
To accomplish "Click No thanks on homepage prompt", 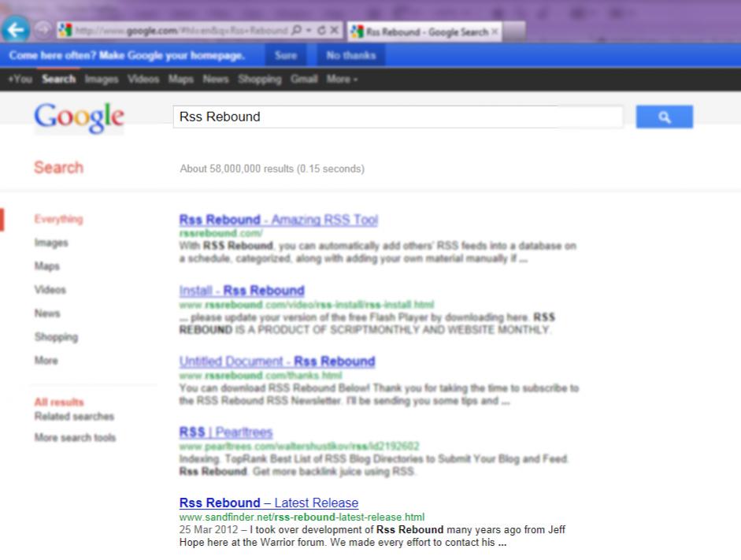I will tap(350, 55).
